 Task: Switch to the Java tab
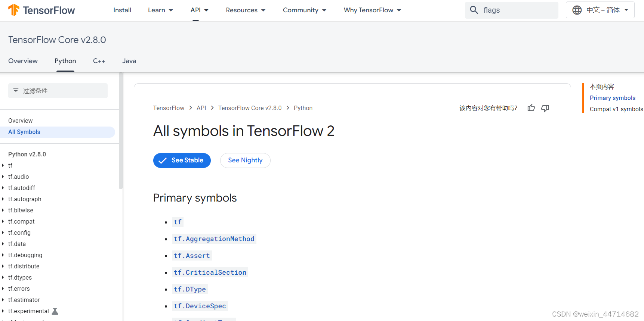coord(129,61)
